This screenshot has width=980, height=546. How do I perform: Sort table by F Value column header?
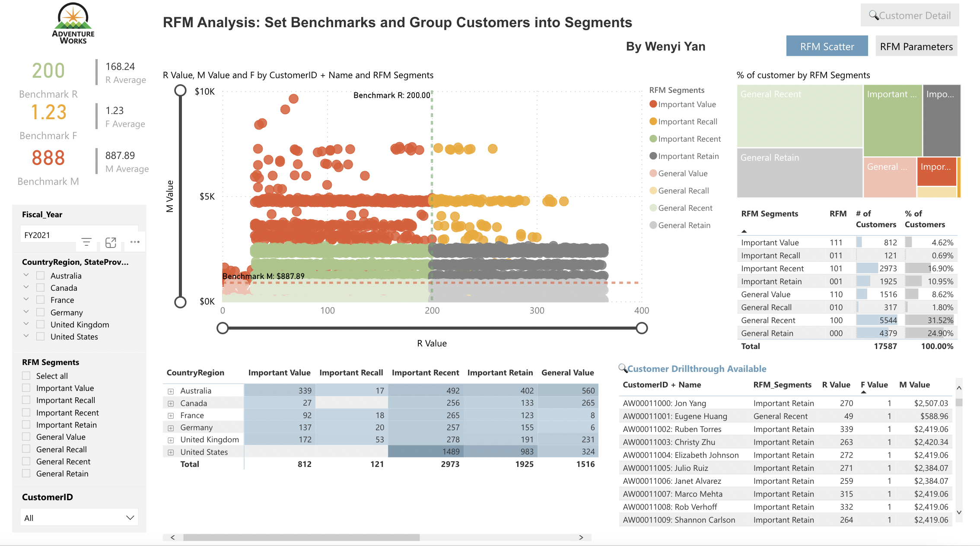pos(874,384)
